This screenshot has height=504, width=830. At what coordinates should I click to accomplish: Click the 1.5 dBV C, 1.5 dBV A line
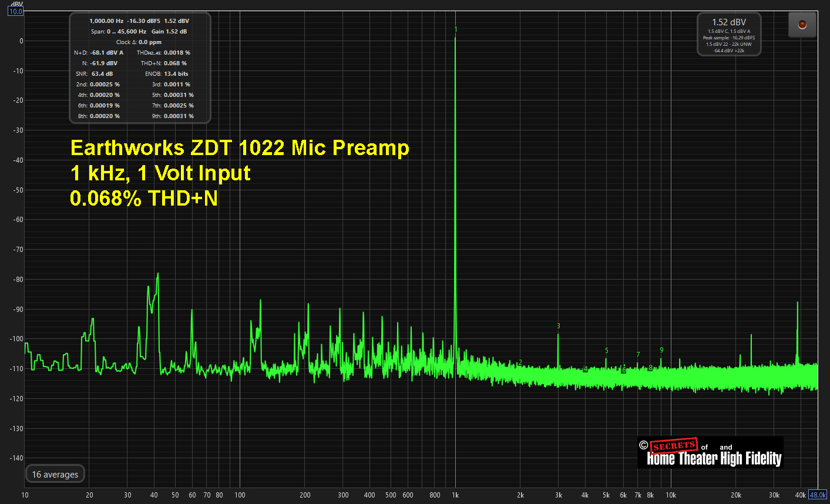coord(729,31)
